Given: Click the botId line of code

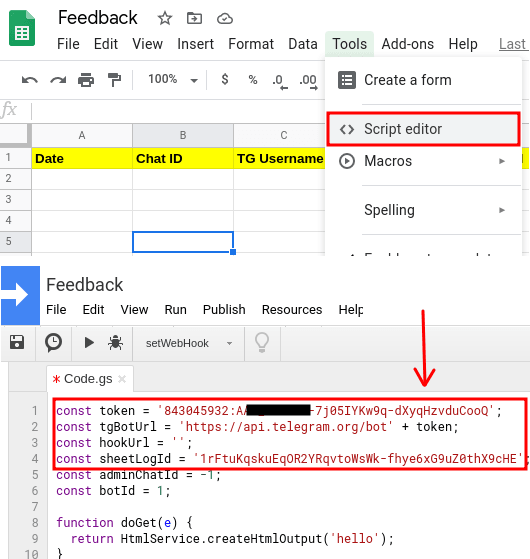Looking at the screenshot, I should click(113, 491).
